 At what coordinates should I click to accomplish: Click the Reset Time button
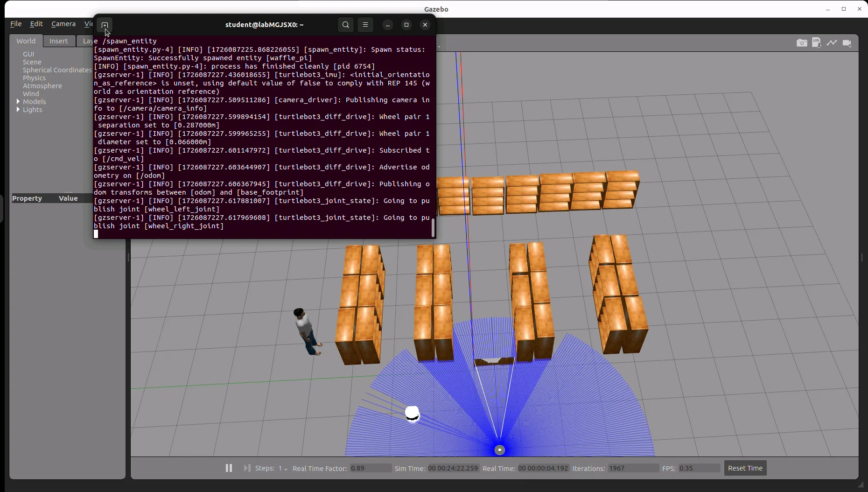pos(745,468)
